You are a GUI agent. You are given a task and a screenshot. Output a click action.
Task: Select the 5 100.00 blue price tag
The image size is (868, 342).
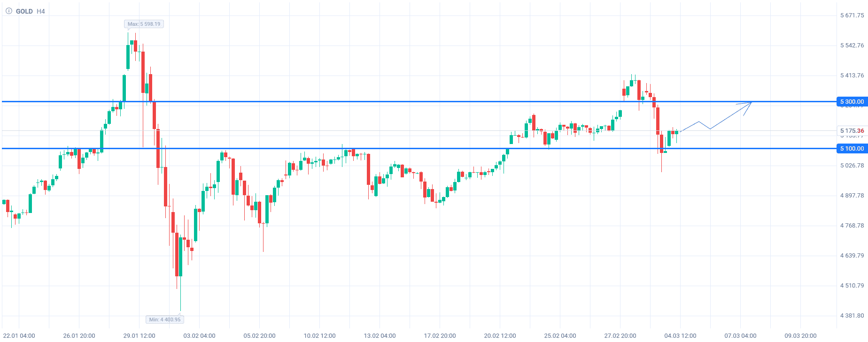click(852, 148)
